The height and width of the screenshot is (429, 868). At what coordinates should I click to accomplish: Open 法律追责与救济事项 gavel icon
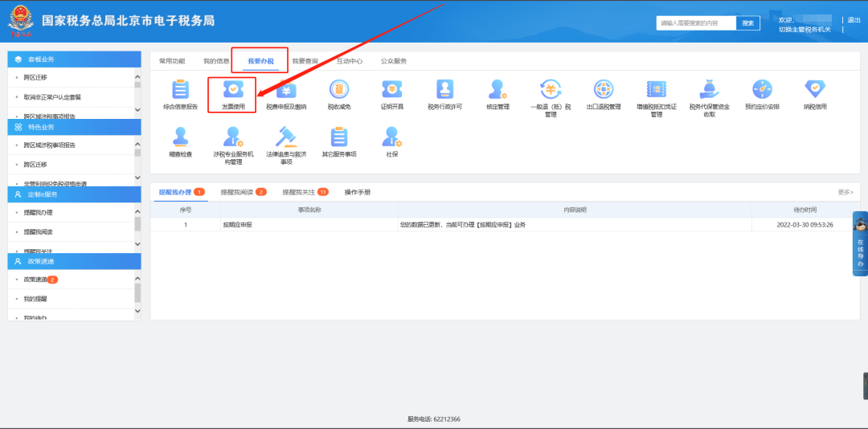(x=285, y=137)
